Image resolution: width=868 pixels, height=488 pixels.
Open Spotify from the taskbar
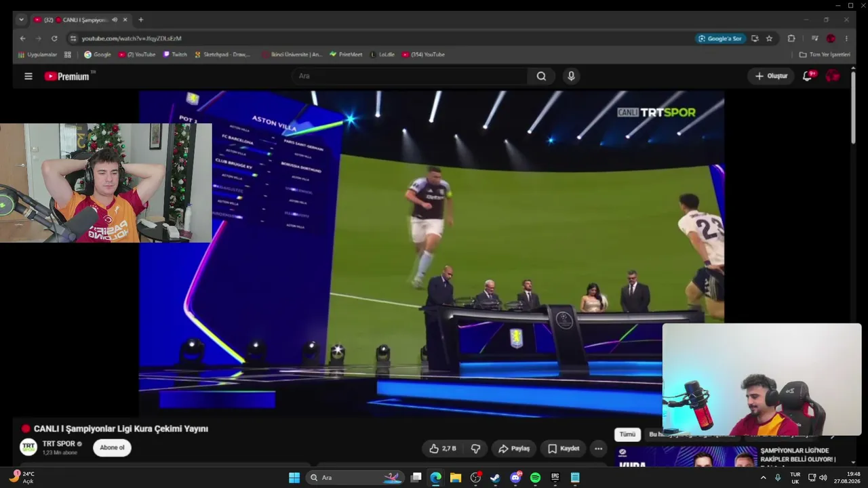coord(535,478)
